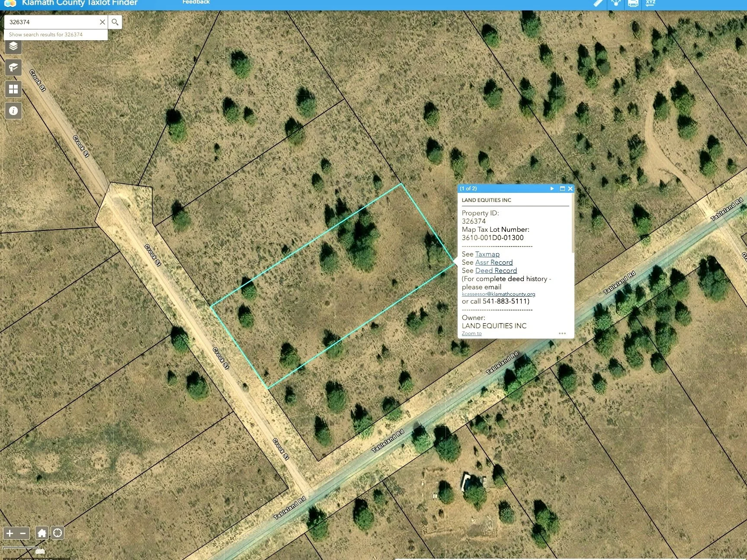Click Zoom to for this parcel
This screenshot has width=747, height=560.
click(x=471, y=333)
